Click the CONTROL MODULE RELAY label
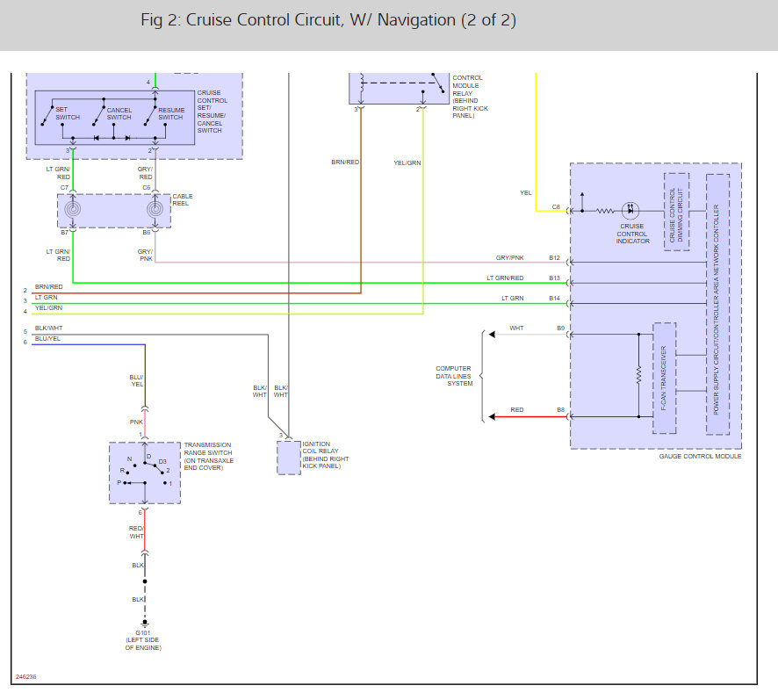 pyautogui.click(x=470, y=97)
